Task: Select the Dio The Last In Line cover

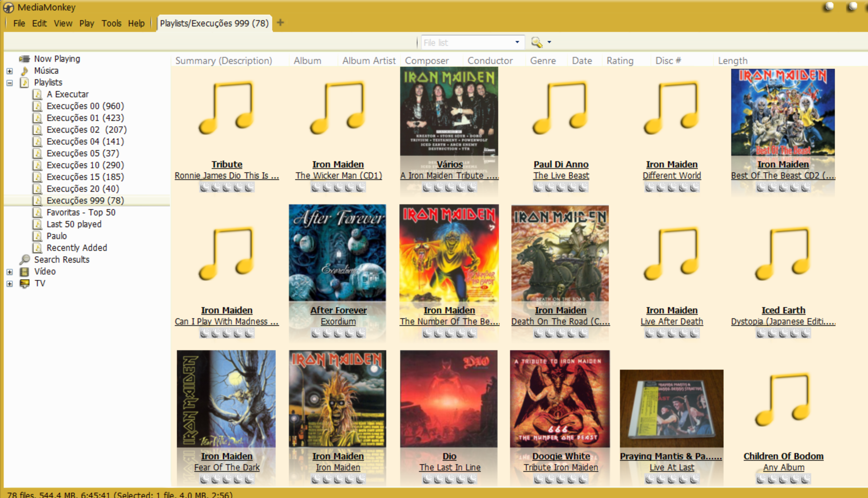Action: tap(449, 399)
